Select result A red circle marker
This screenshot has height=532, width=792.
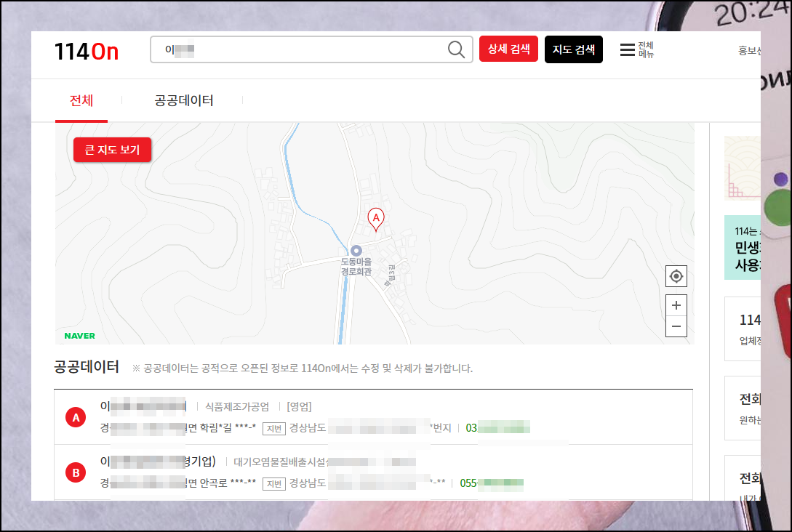[76, 417]
